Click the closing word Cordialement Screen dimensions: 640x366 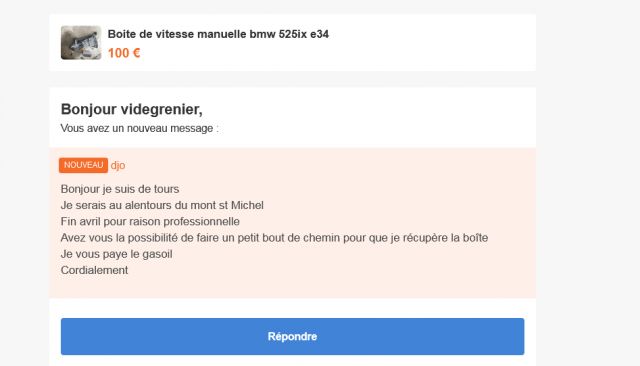(x=94, y=270)
